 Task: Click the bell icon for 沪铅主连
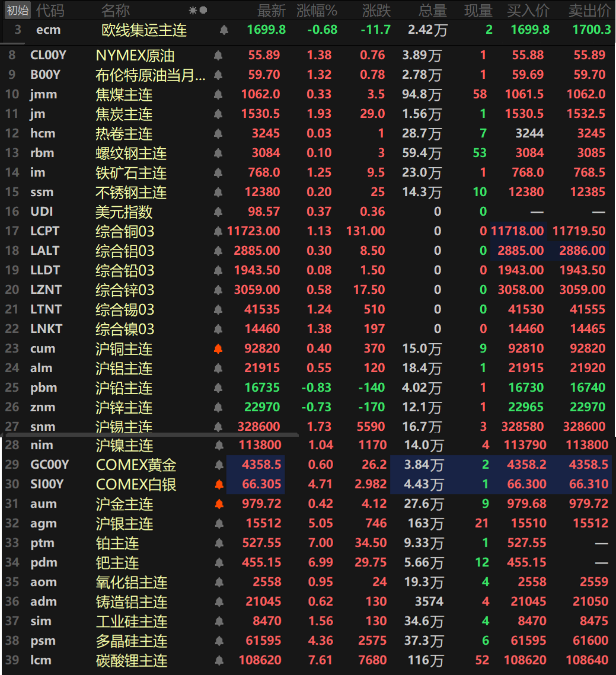click(218, 388)
